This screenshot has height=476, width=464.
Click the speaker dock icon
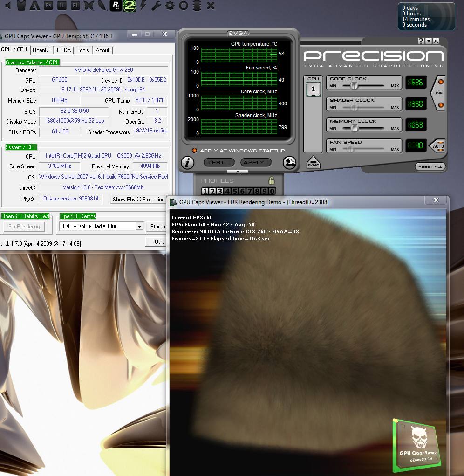coord(8,6)
